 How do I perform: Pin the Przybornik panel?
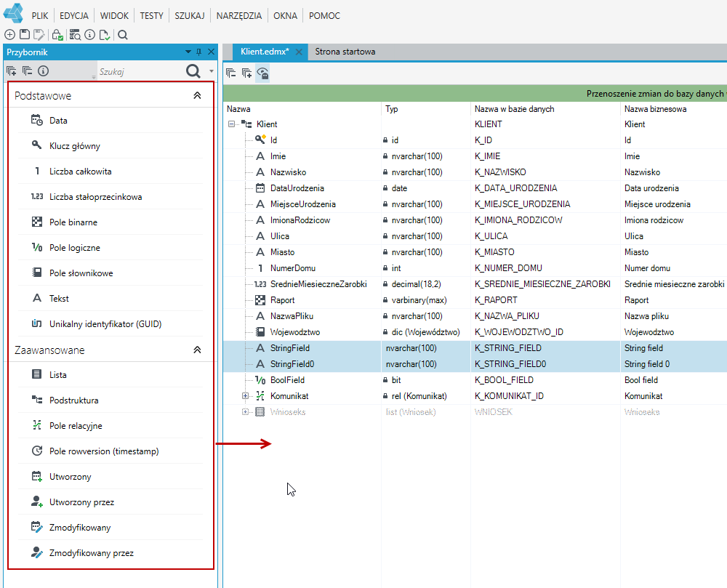(199, 52)
